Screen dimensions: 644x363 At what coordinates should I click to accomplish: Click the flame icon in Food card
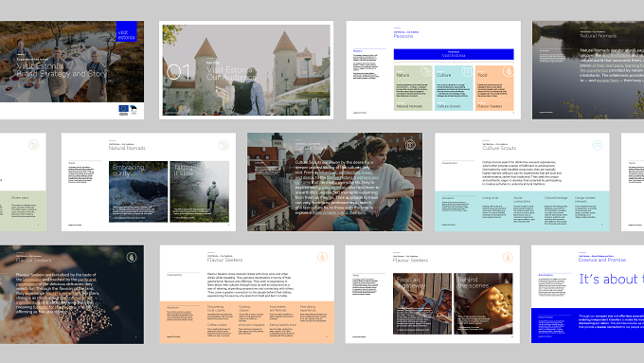click(508, 71)
